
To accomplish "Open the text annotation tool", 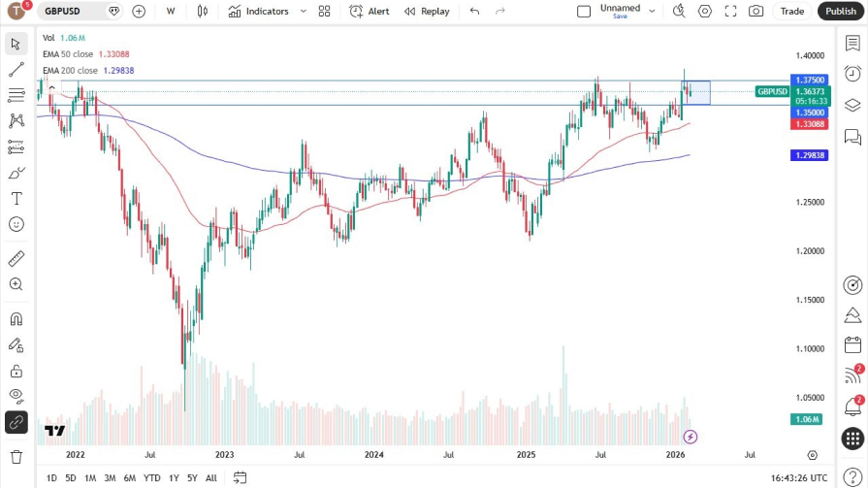I will click(16, 199).
